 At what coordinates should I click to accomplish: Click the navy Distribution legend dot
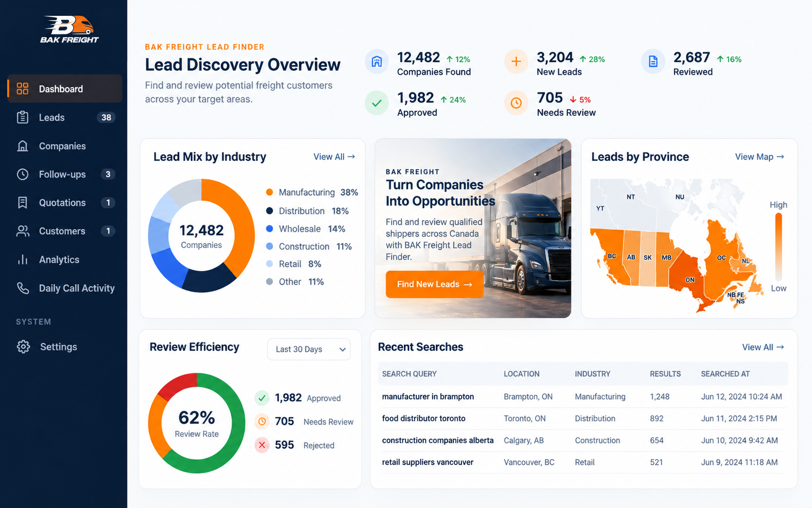click(269, 211)
